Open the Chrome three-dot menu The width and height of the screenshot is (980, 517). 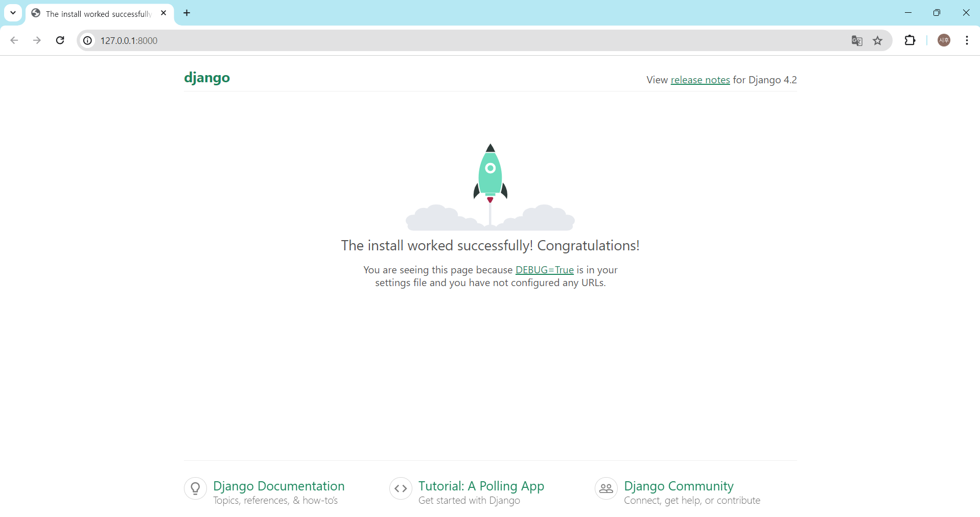967,40
